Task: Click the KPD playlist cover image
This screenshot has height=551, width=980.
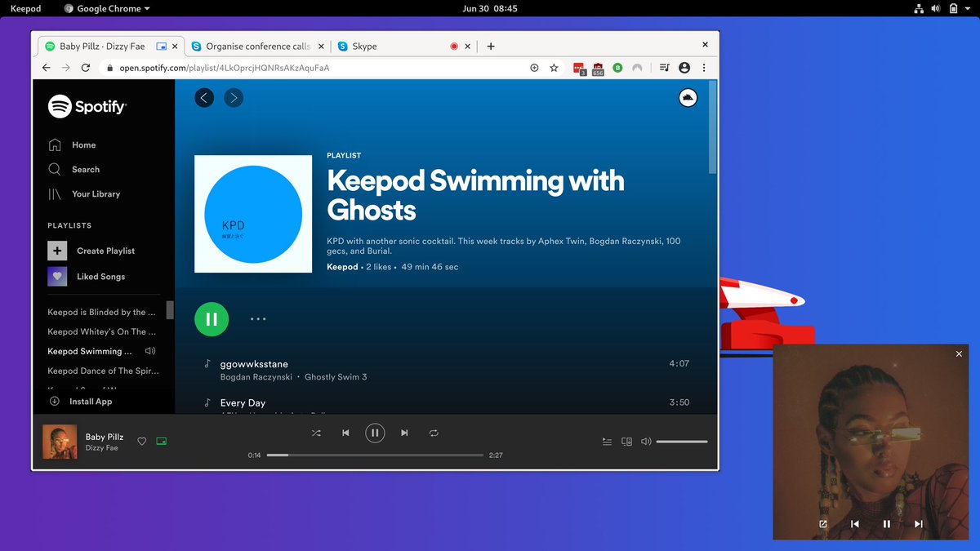Action: 253,214
